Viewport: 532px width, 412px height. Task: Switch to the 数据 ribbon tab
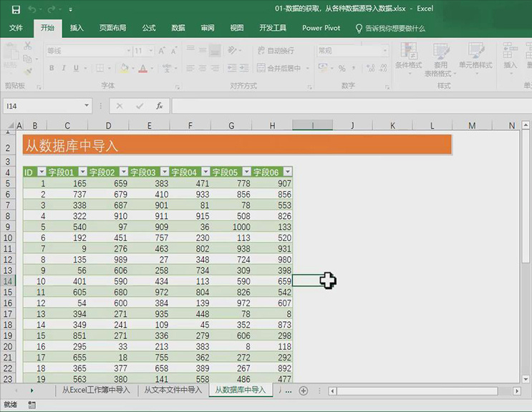click(x=178, y=28)
